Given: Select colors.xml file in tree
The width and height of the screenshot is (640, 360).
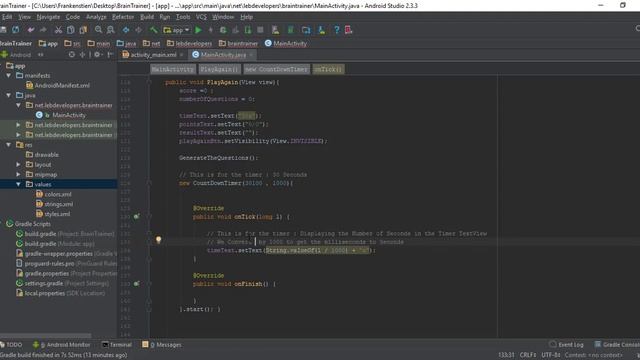Looking at the screenshot, I should (x=53, y=194).
